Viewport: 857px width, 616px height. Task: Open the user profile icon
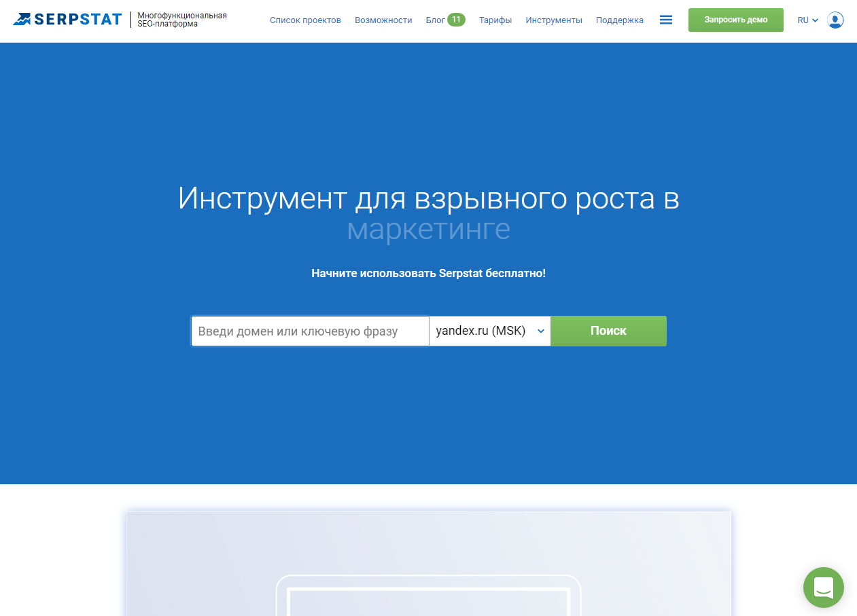point(835,20)
